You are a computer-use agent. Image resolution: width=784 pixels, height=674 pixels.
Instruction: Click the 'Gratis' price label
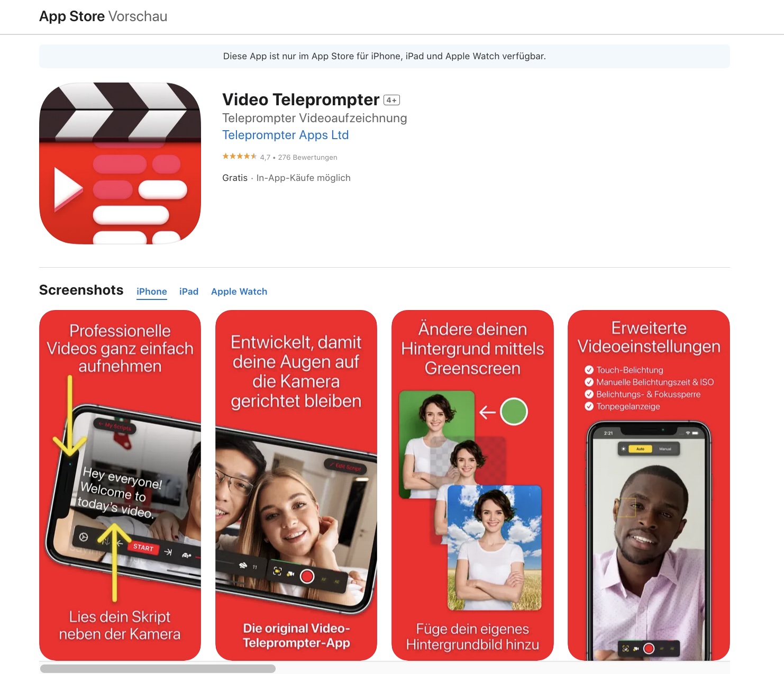tap(235, 178)
